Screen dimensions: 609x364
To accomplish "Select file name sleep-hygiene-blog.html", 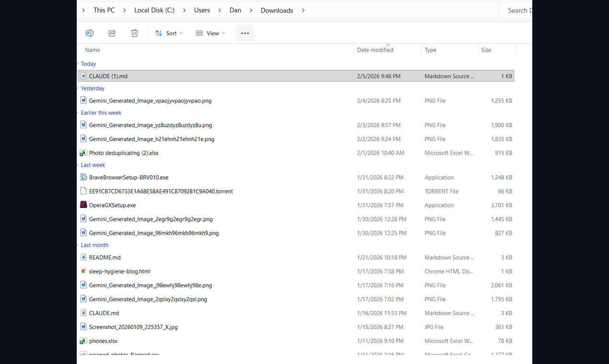I will (120, 271).
